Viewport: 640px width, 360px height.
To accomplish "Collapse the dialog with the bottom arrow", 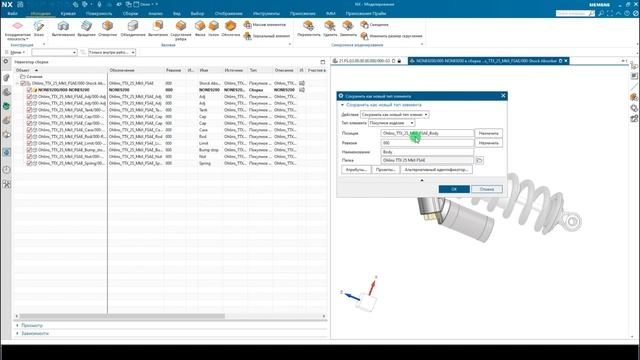I will coord(422,180).
